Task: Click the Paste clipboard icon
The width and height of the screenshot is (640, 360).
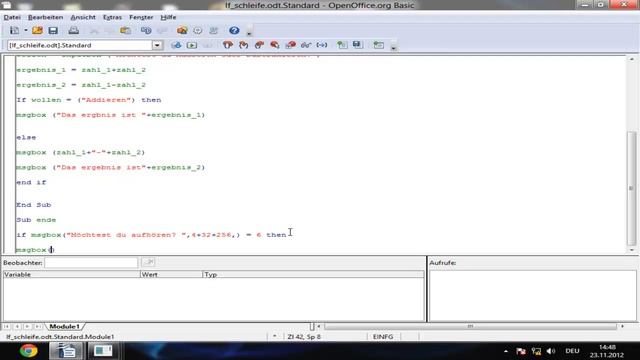Action: pyautogui.click(x=125, y=31)
